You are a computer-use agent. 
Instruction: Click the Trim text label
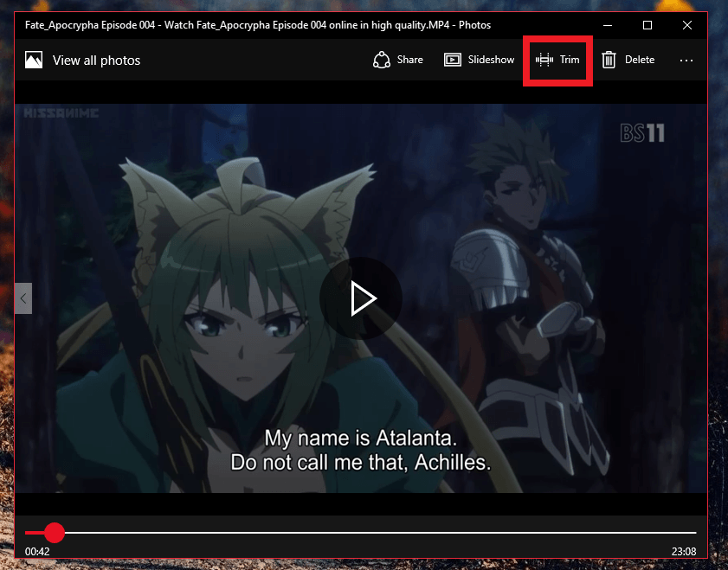(x=570, y=60)
